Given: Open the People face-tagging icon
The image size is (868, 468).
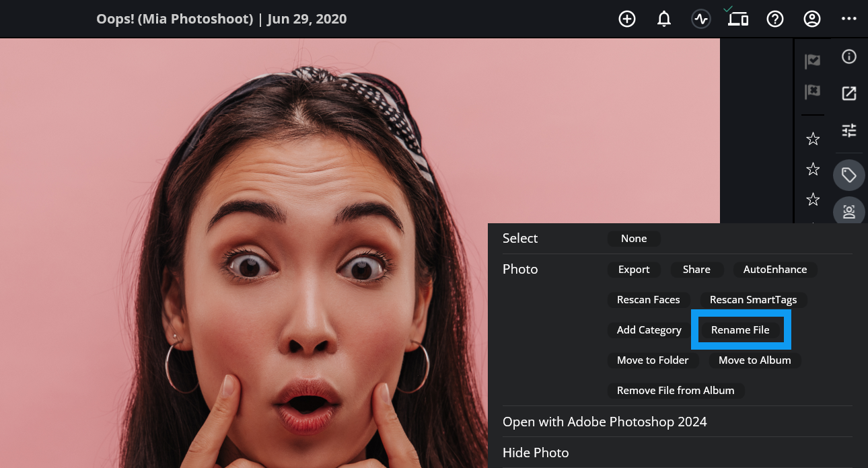Looking at the screenshot, I should [x=849, y=212].
